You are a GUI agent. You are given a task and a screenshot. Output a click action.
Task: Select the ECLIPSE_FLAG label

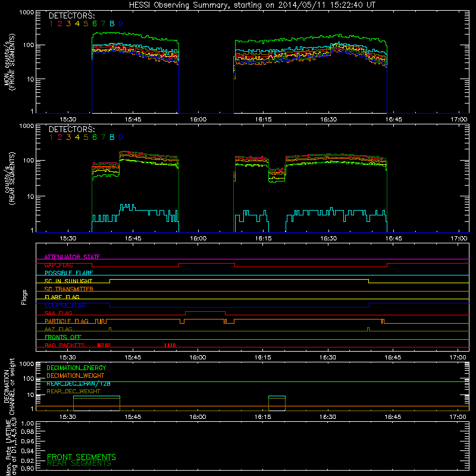pos(65,305)
